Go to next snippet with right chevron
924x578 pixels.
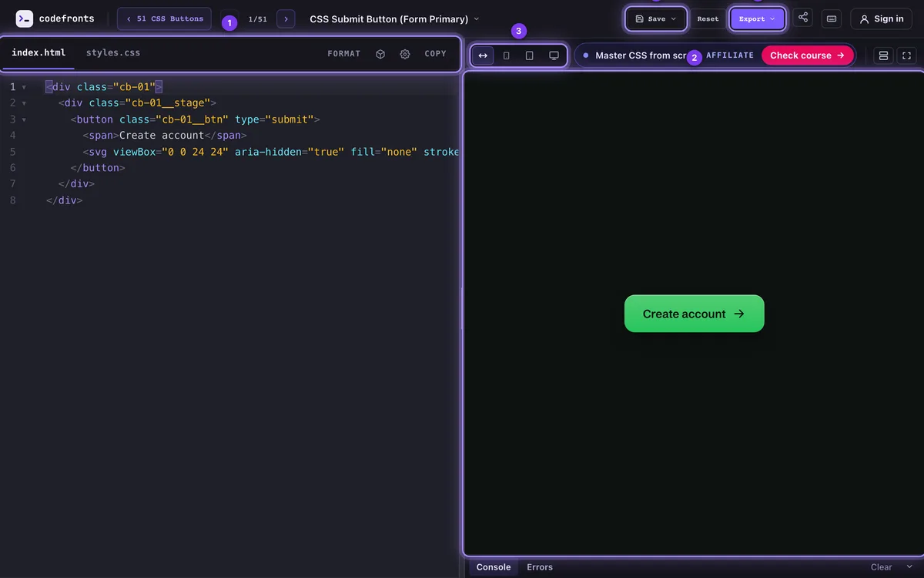tap(286, 18)
